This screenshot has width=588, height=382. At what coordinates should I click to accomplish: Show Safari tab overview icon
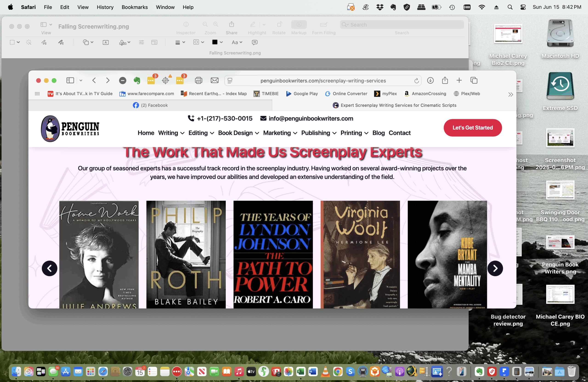pyautogui.click(x=474, y=80)
